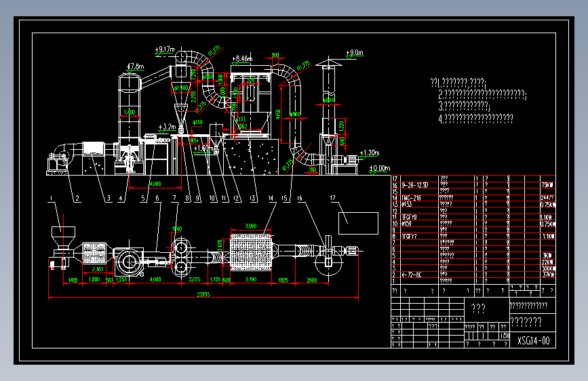This screenshot has height=381, width=588.
Task: Select the +9.17m elevation label
Action: [x=165, y=49]
